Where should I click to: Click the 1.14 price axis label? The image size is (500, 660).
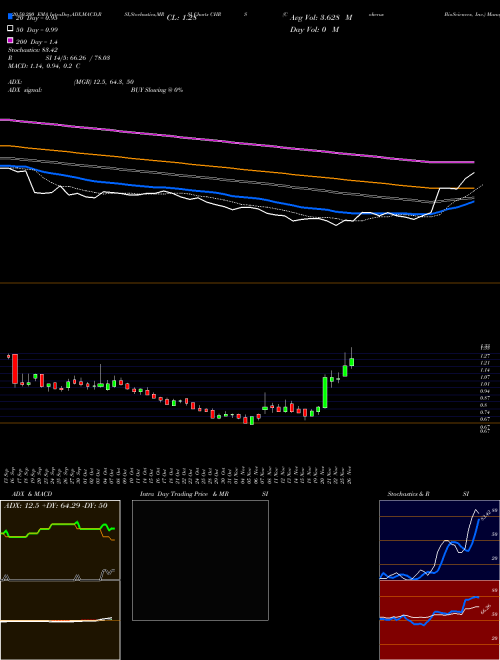[x=485, y=370]
